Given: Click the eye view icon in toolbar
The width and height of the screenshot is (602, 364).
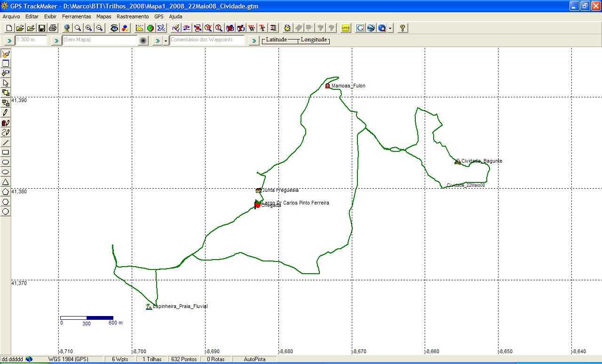Looking at the screenshot, I should point(114,28).
